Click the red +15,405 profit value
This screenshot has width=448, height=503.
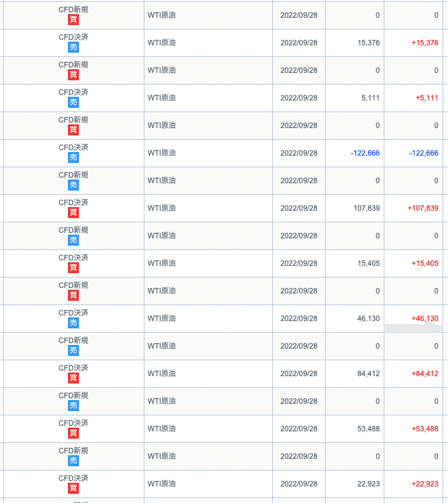pos(425,263)
